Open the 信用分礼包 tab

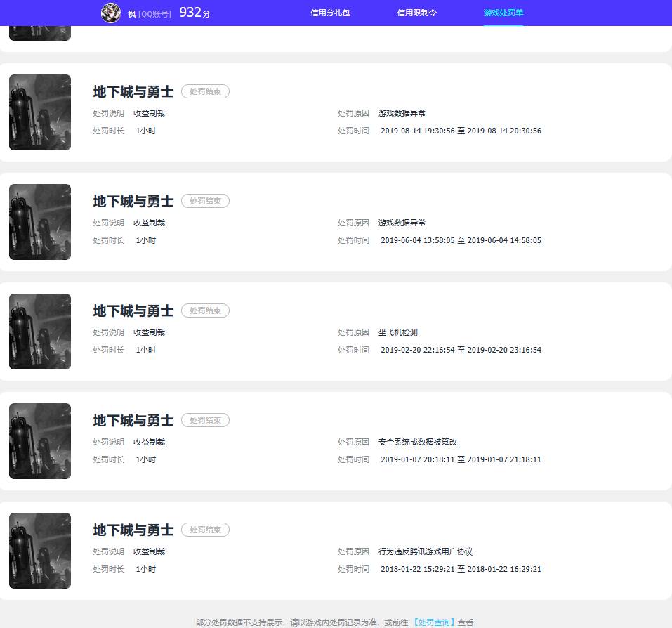pyautogui.click(x=330, y=13)
